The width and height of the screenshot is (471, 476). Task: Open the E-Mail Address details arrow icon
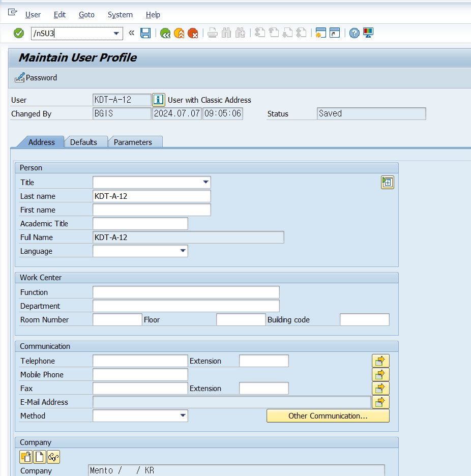(380, 402)
